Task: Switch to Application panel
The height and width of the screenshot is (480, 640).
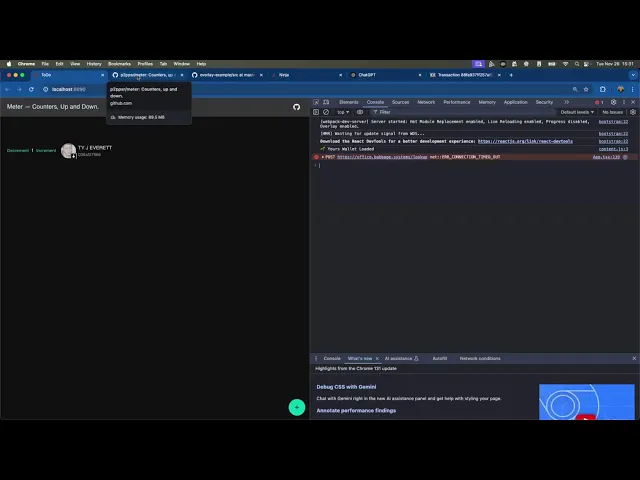Action: pos(516,102)
